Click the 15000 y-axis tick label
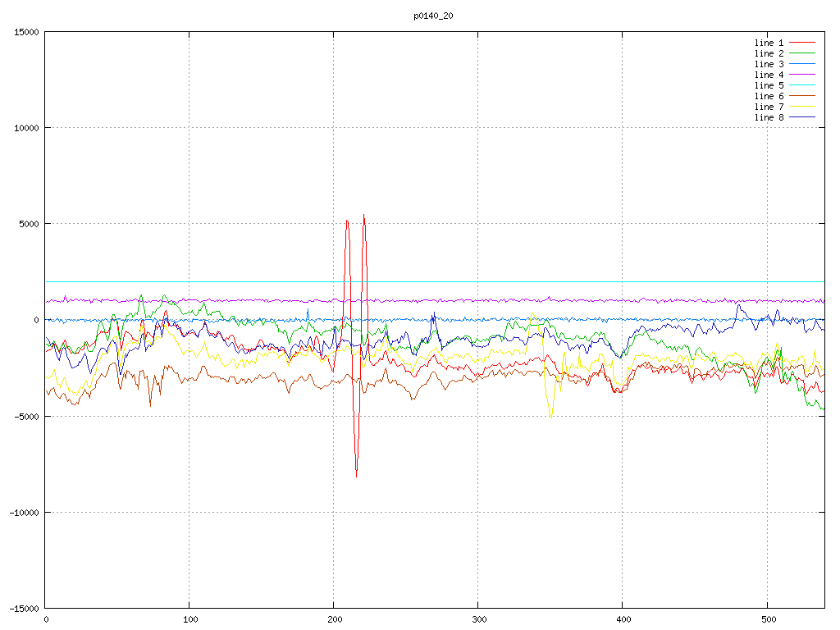 (25, 32)
